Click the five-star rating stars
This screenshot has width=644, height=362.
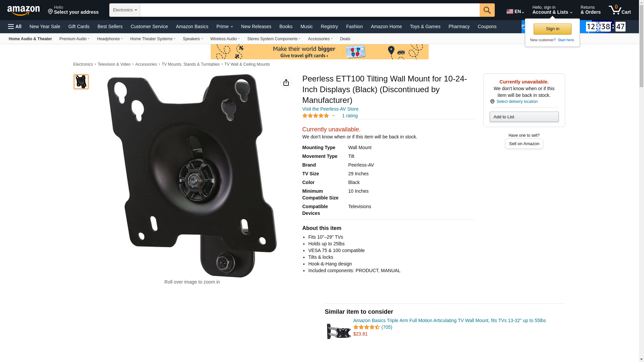316,116
